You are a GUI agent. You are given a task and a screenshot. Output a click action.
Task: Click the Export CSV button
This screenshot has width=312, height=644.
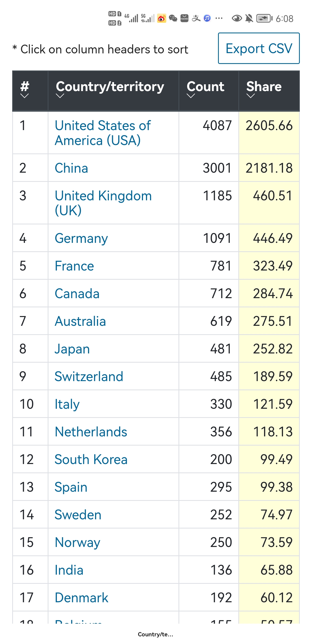(259, 49)
